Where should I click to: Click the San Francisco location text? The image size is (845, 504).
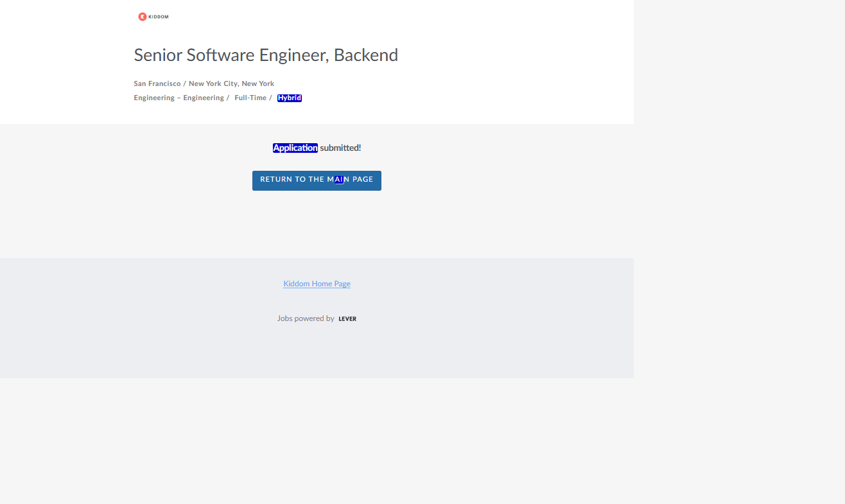[157, 83]
